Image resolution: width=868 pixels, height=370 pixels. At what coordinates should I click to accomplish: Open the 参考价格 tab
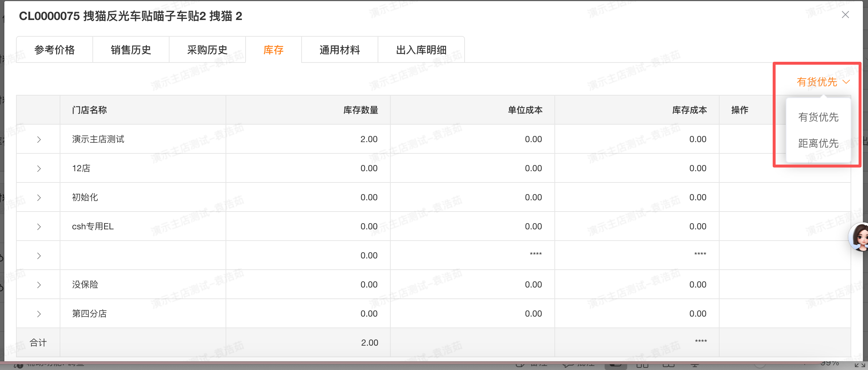click(55, 50)
